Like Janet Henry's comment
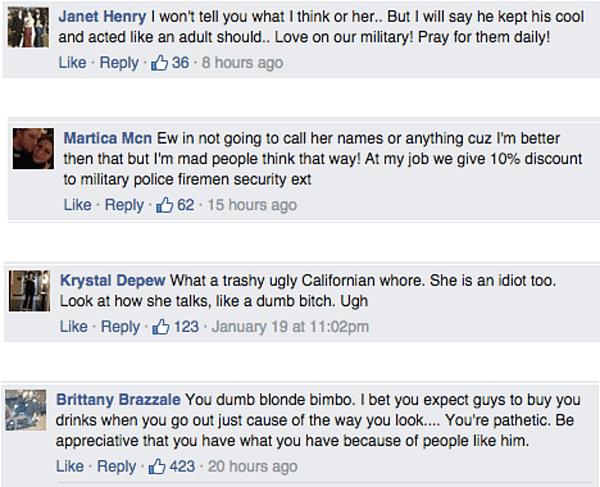The image size is (600, 487). [72, 63]
